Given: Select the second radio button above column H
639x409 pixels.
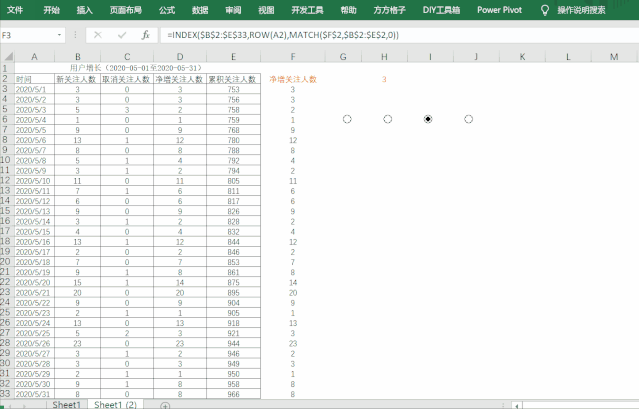Looking at the screenshot, I should click(388, 119).
